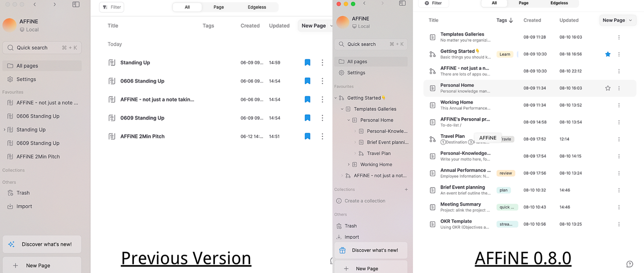644x273 pixels.
Task: Unfavourite 0606 Standing Up via bookmark
Action: pyautogui.click(x=307, y=81)
